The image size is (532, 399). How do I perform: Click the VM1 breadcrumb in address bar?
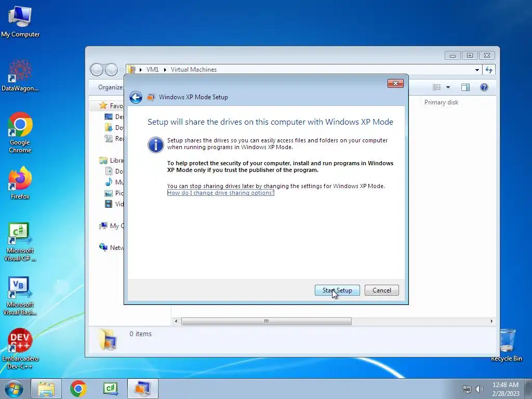click(152, 70)
